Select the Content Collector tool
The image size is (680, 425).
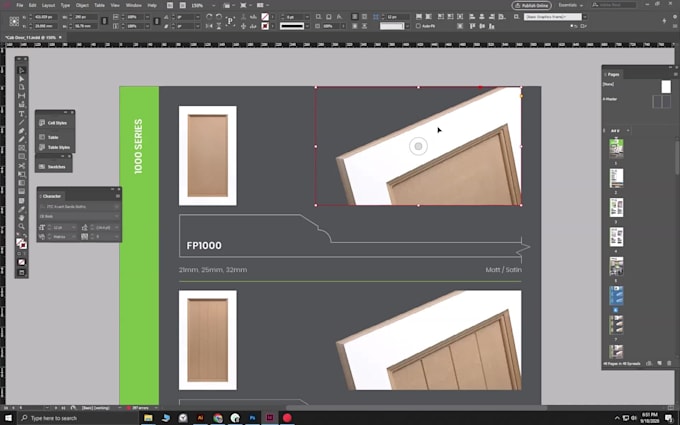point(21,105)
